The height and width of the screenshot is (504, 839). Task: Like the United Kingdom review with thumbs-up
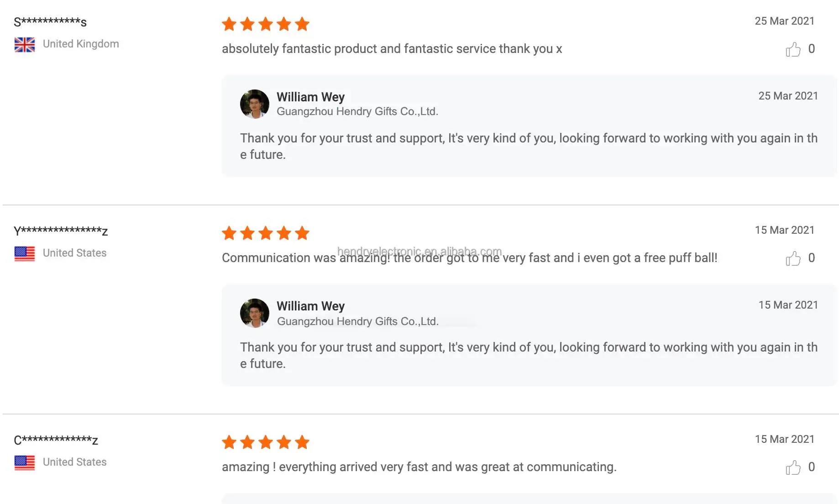[793, 49]
